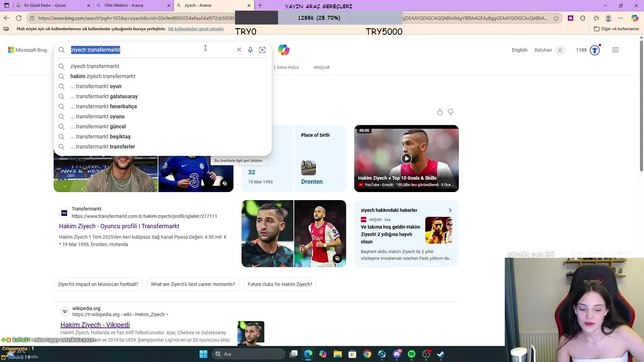Choose suggestion transfermarkt güncel

163,127
